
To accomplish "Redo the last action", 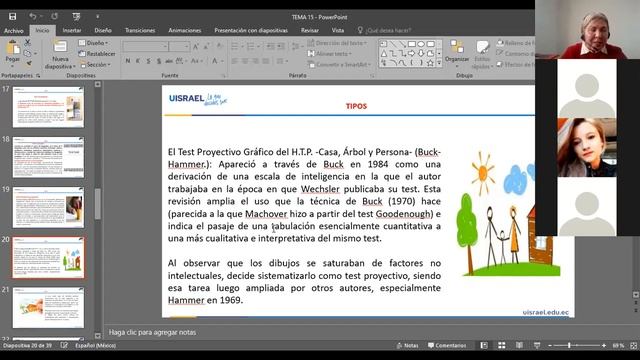I will click(54, 16).
